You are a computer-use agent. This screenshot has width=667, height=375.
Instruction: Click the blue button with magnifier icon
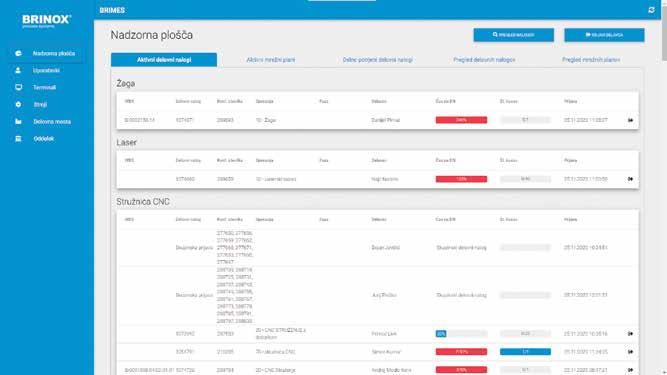point(513,35)
